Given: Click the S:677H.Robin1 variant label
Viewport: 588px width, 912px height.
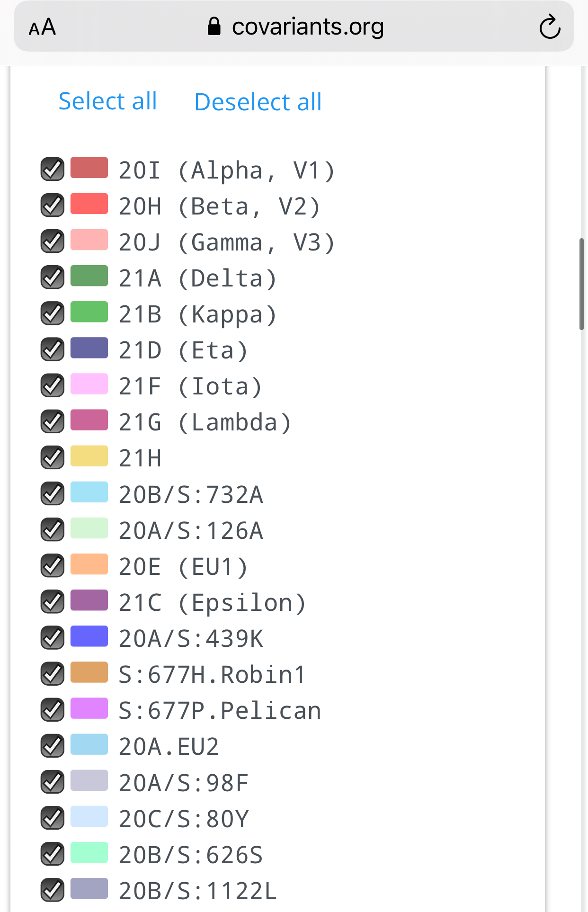Looking at the screenshot, I should coord(212,675).
